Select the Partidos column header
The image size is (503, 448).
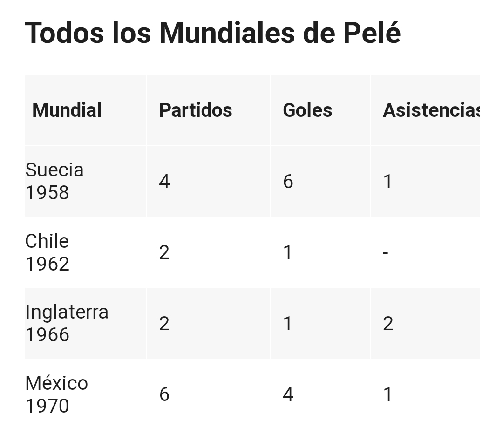click(x=196, y=110)
